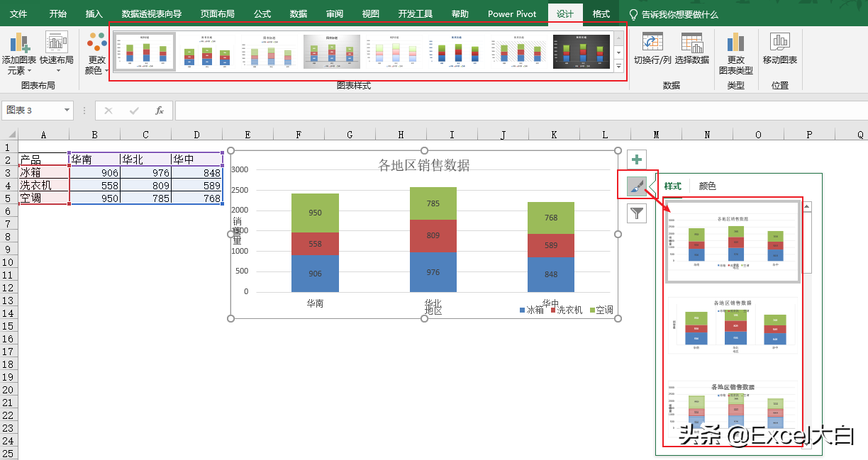Open the Name Box dropdown arrow
The width and height of the screenshot is (868, 460).
coord(67,111)
